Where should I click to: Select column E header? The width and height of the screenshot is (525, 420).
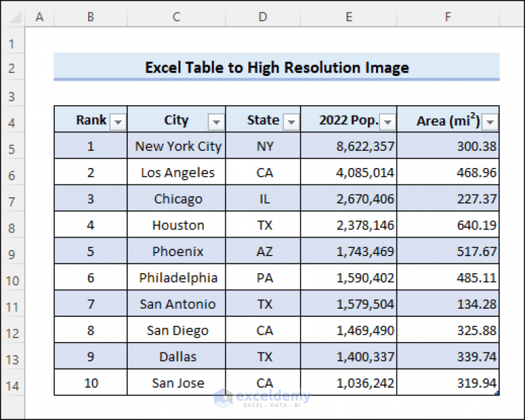349,16
